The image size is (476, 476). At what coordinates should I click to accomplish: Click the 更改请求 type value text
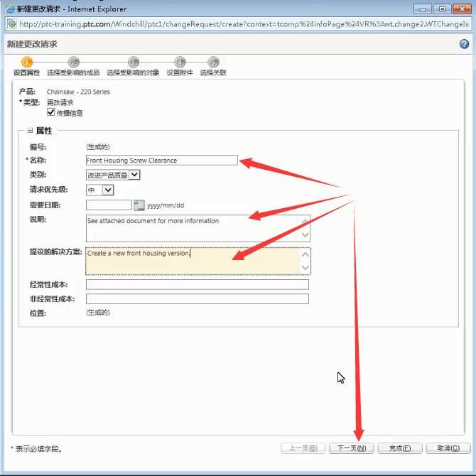60,102
